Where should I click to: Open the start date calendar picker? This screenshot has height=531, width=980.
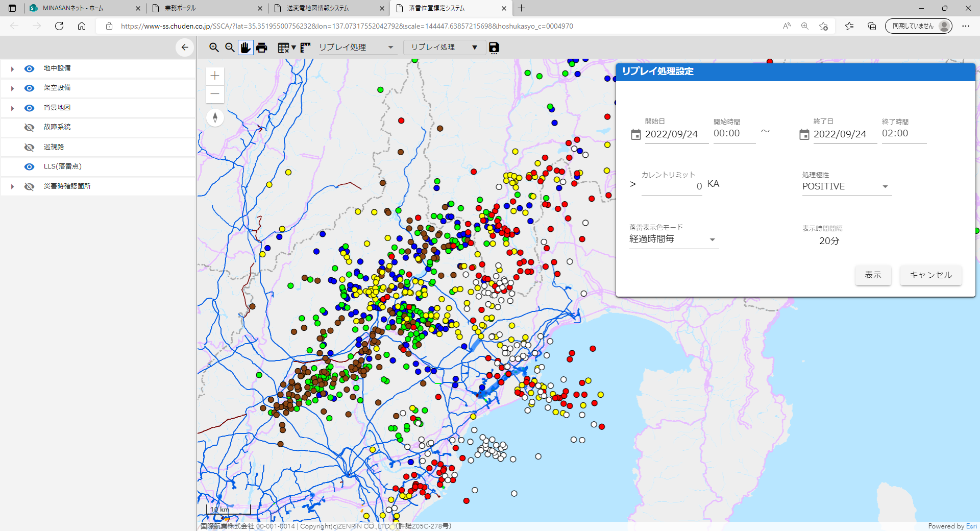coord(635,134)
